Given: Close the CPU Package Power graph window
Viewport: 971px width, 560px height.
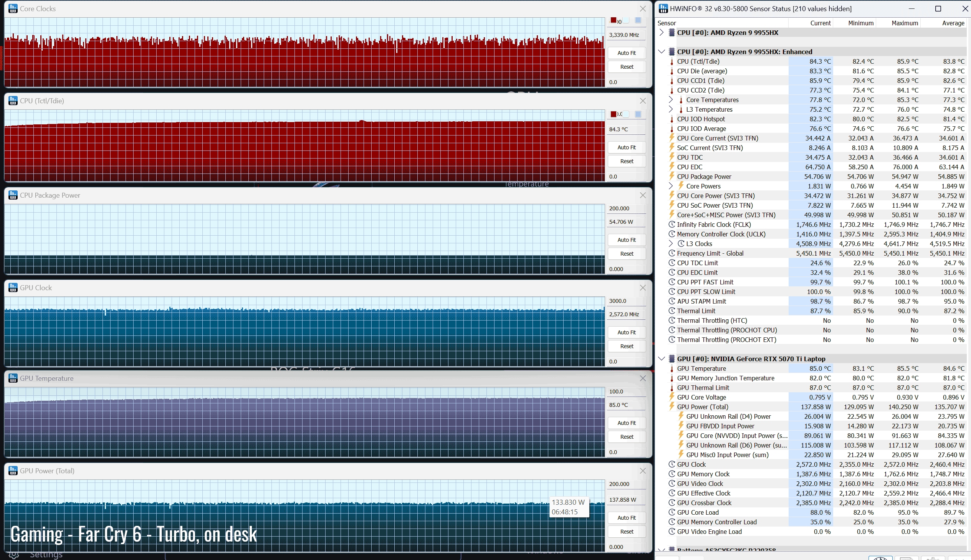Looking at the screenshot, I should point(643,195).
